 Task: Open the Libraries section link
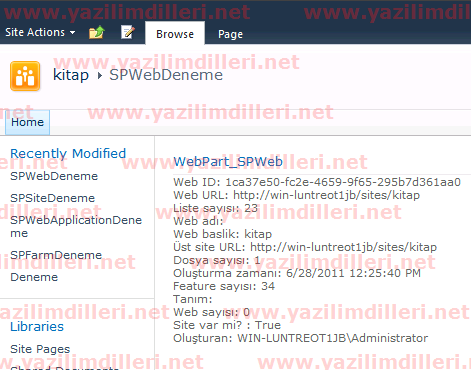point(37,326)
